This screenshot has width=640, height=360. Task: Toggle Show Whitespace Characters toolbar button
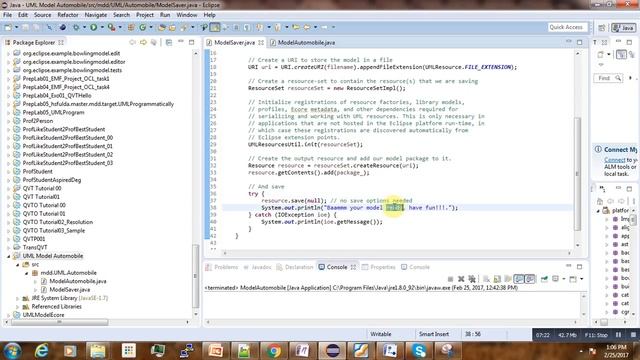247,27
